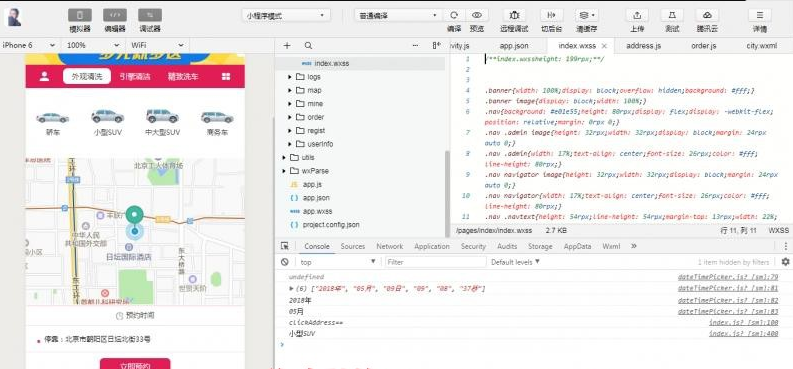The width and height of the screenshot is (793, 369).
Task: Click the user profile icon in simulator nav
Action: point(45,76)
